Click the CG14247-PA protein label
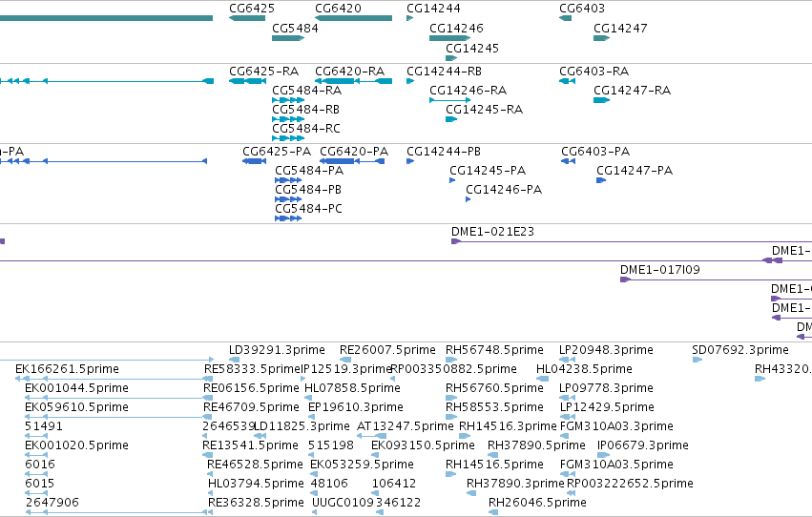Screen dimensions: 812x517 pyautogui.click(x=635, y=171)
